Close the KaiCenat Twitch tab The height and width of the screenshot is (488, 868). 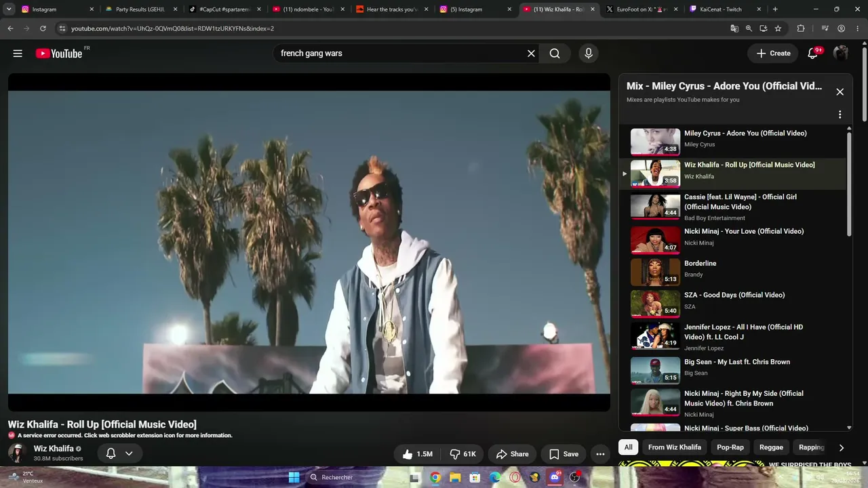tap(759, 9)
